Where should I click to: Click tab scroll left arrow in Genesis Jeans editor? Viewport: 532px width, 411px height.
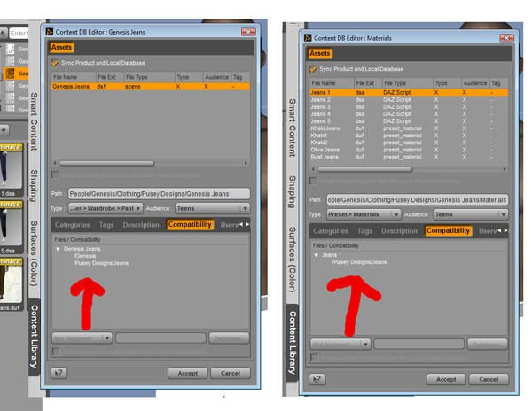pos(241,224)
